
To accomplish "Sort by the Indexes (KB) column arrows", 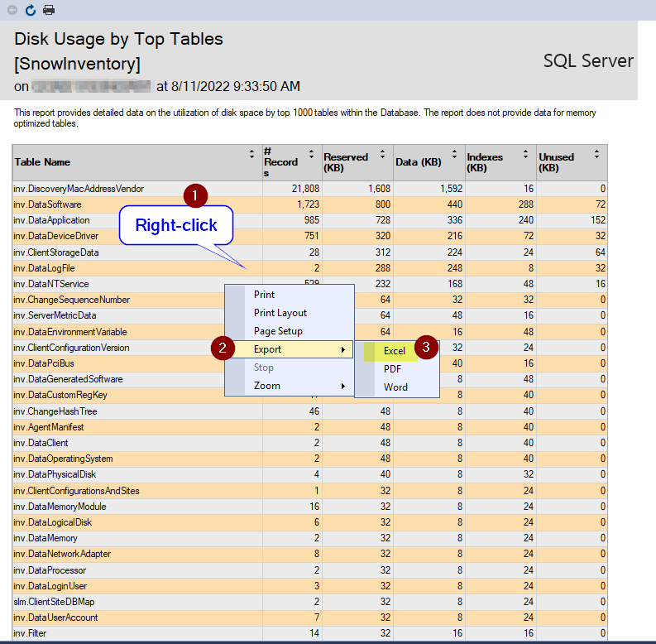I will (525, 154).
